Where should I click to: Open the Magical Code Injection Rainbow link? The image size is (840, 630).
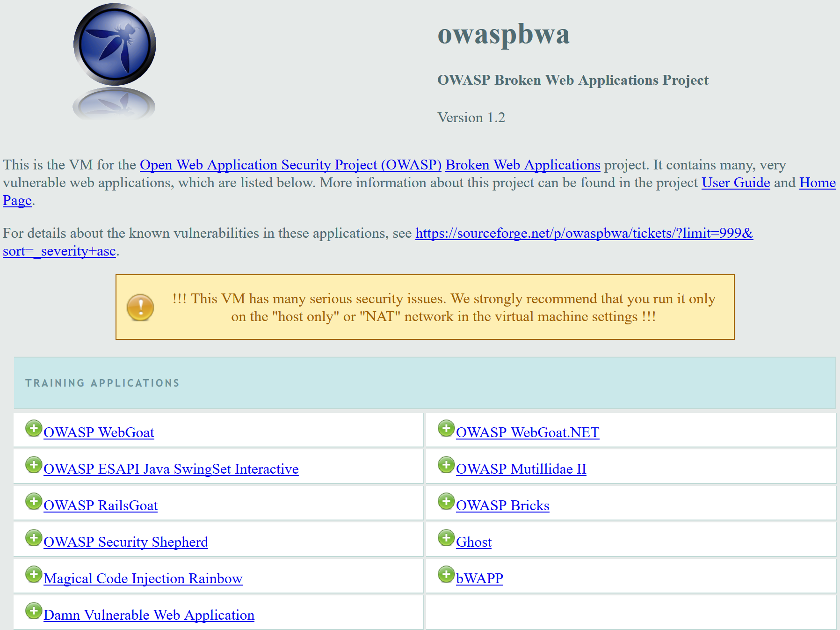tap(143, 578)
